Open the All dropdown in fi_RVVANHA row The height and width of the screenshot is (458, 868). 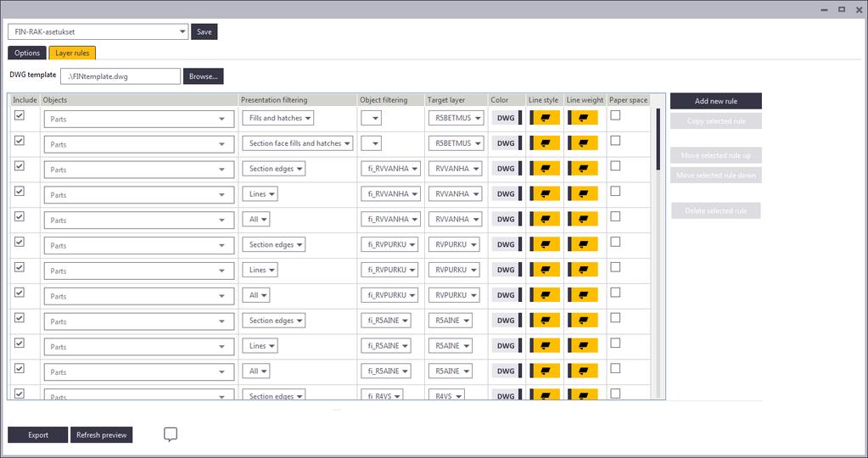(255, 219)
